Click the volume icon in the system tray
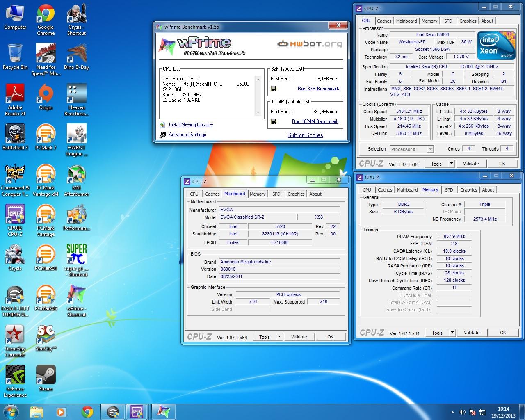Screen dimensions: 525x420 pos(462,412)
